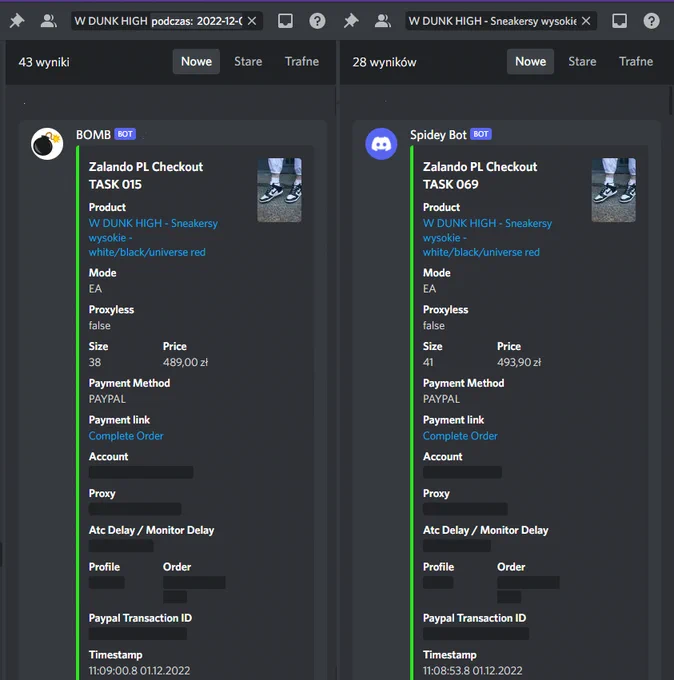Open pinned messages in left Discord panel
This screenshot has height=680, width=674.
[17, 21]
